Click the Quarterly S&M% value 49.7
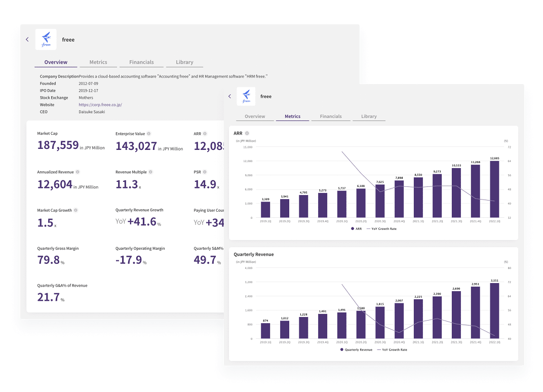Image resolution: width=543 pixels, height=392 pixels. [x=205, y=260]
